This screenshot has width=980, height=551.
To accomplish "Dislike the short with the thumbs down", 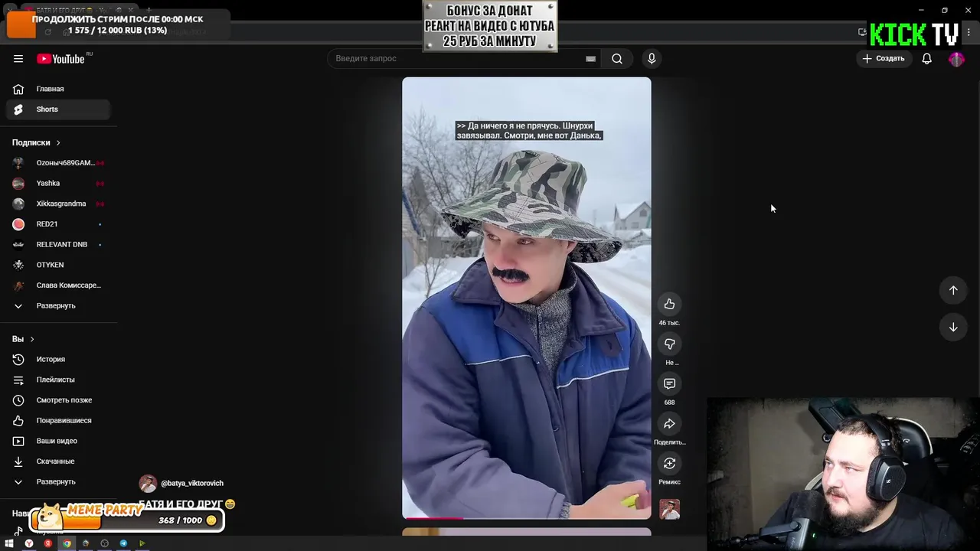I will [x=669, y=344].
